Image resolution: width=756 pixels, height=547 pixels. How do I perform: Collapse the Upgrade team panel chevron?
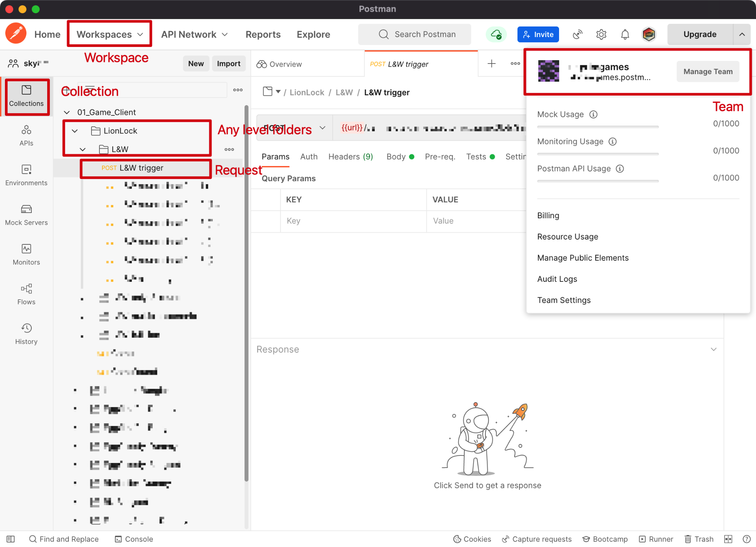tap(742, 34)
